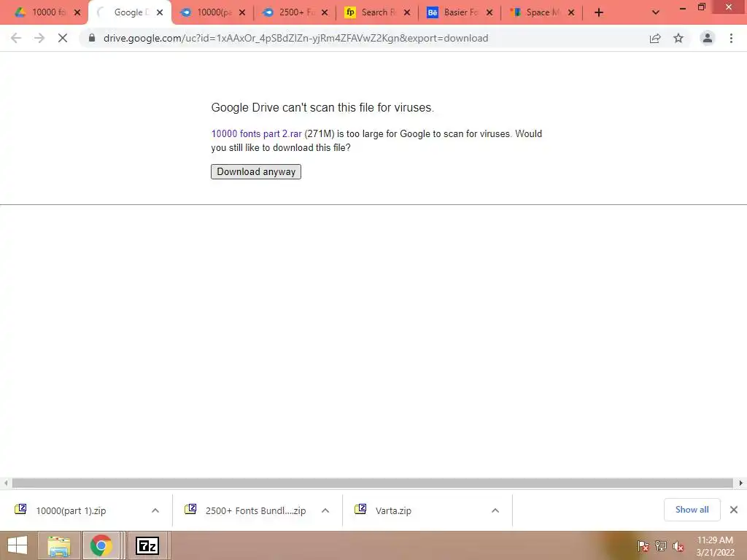747x560 pixels.
Task: Close the Space M tab
Action: [x=571, y=12]
